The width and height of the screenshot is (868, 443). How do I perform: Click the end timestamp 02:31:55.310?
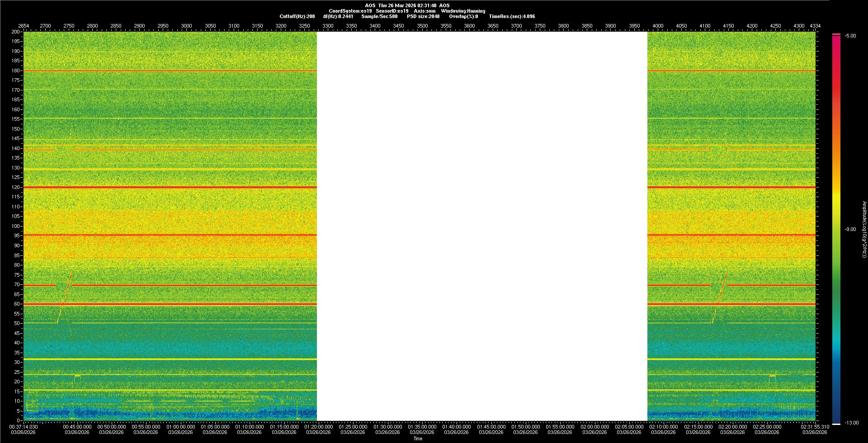(x=815, y=427)
